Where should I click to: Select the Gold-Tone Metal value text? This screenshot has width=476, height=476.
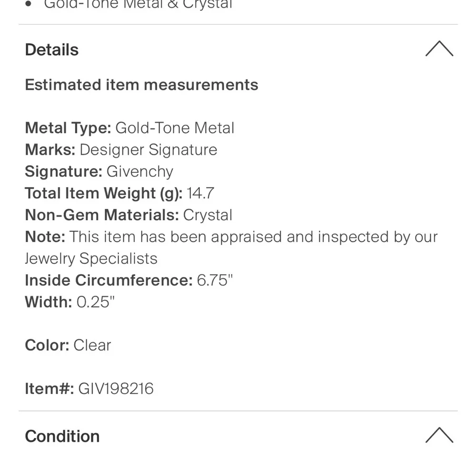point(175,128)
